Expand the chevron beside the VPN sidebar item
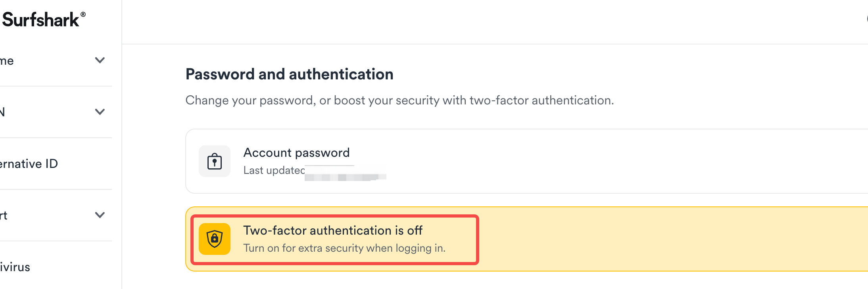Screen dimensions: 868x289 pyautogui.click(x=100, y=112)
